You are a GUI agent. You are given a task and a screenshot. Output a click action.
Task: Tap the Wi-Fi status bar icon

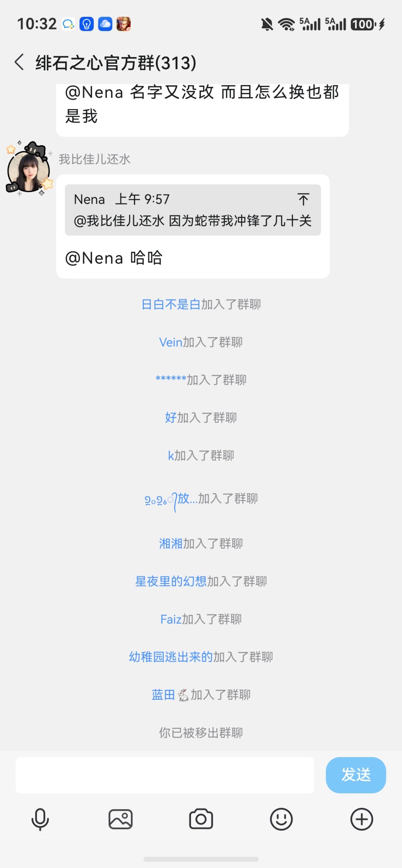point(286,25)
